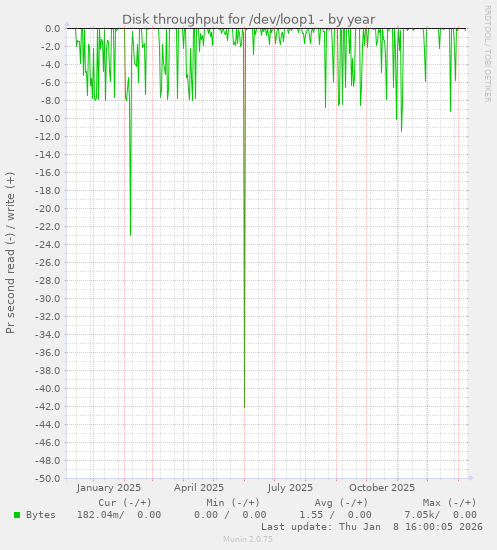Click the tip of the spike reaching -23
Viewport: 497px width, 550px height.
click(x=130, y=235)
